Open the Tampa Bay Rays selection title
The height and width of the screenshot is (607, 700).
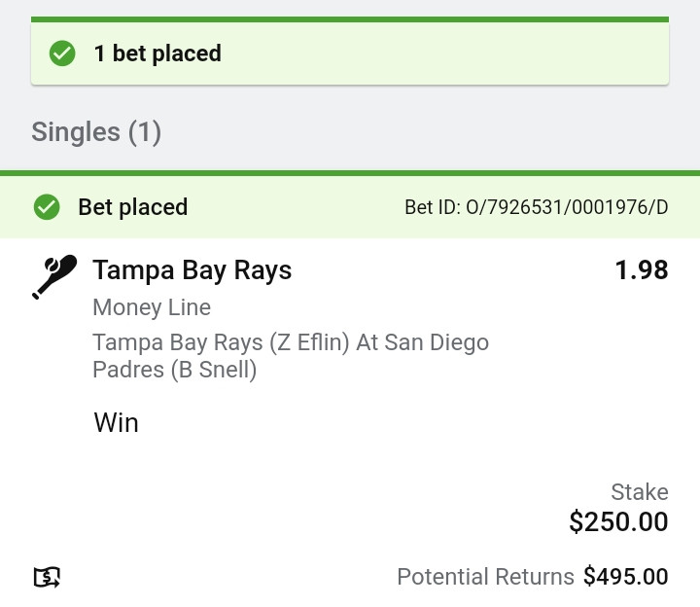click(192, 270)
